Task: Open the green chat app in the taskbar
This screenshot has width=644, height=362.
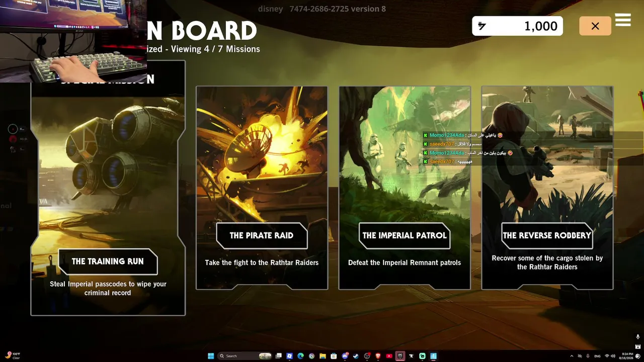Action: [x=423, y=356]
